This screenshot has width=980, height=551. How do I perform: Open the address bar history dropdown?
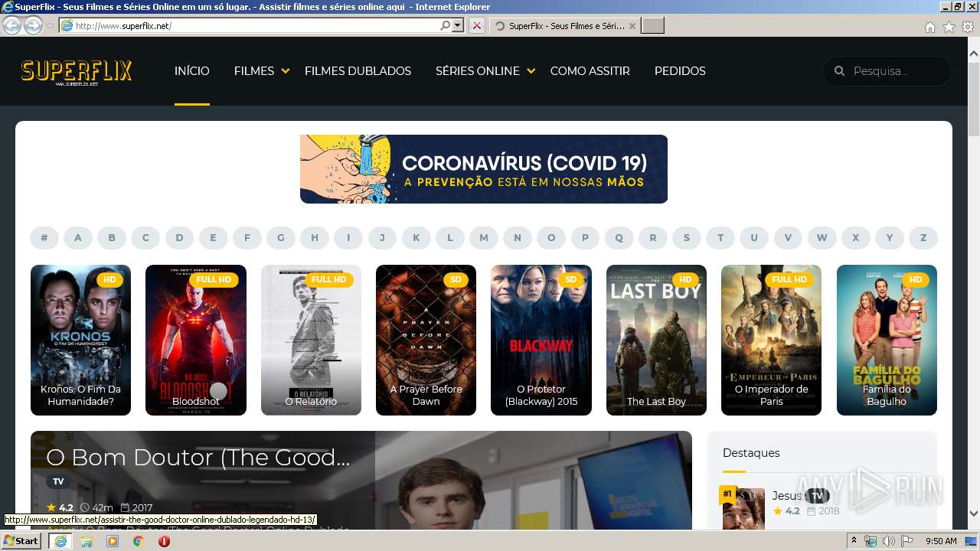point(458,25)
